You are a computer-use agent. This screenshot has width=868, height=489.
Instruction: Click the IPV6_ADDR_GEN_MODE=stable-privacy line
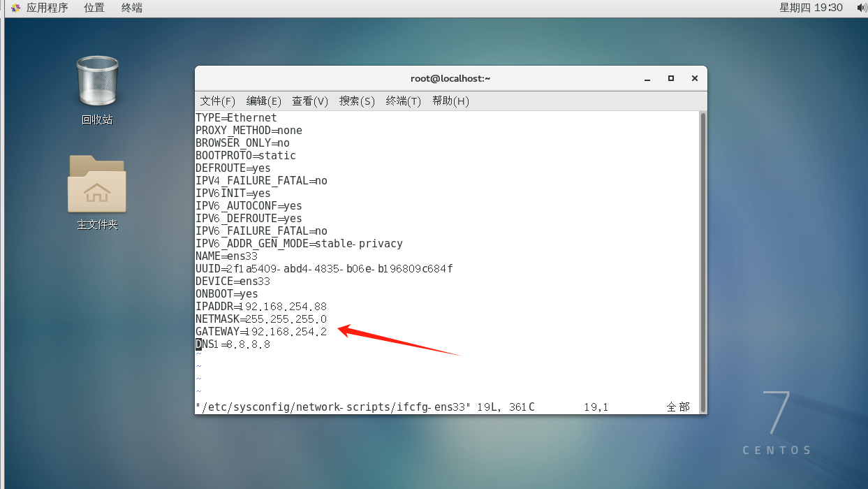[x=299, y=244]
